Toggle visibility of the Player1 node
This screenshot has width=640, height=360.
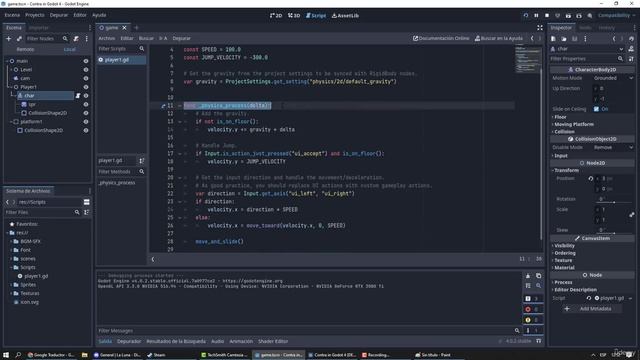[x=86, y=87]
